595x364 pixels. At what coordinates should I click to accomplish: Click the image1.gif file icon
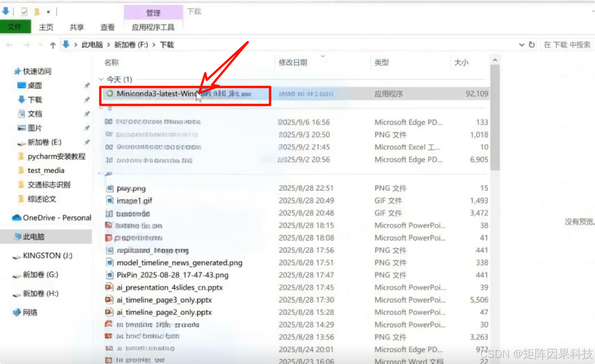[x=109, y=200]
